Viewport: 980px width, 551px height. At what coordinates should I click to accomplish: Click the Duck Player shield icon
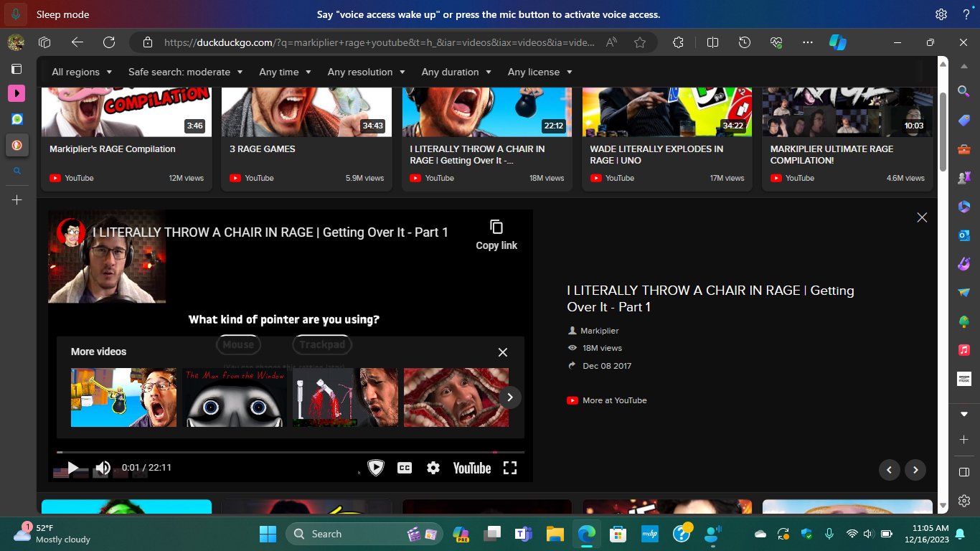[x=376, y=468]
